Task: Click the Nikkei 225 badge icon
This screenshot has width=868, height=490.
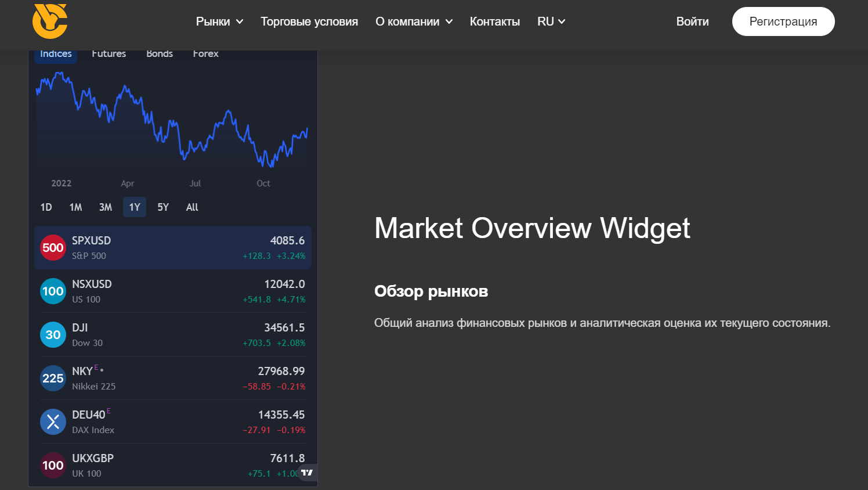Action: pos(53,379)
